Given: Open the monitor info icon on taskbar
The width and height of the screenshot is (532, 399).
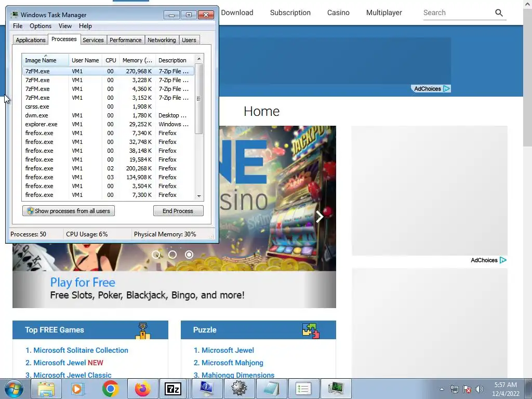Looking at the screenshot, I should (x=207, y=389).
